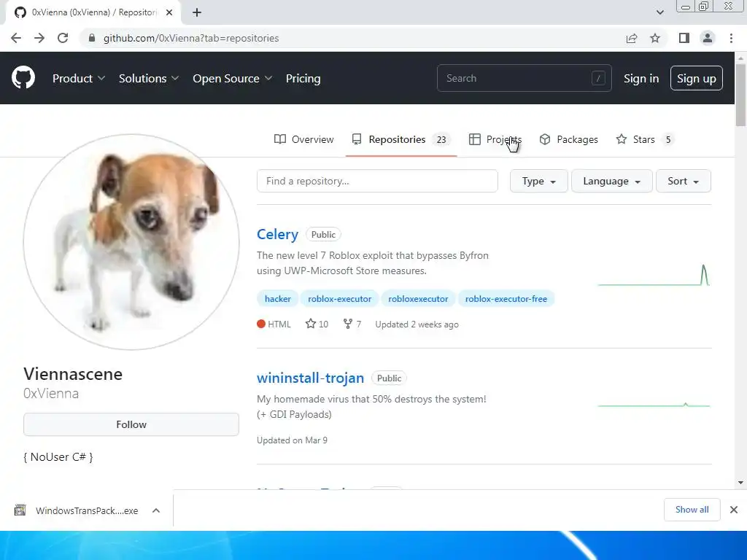Click the tab search chevron in title bar
This screenshot has height=560, width=747.
(x=659, y=12)
